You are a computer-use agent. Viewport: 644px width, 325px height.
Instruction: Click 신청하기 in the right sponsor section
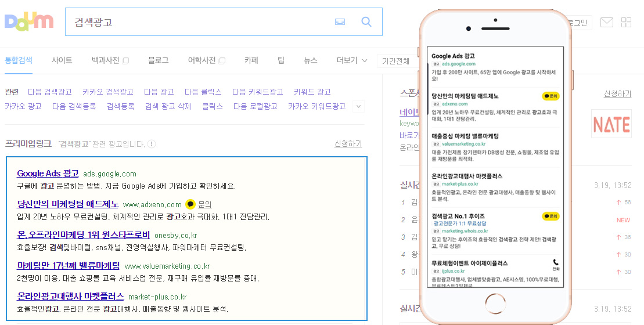(617, 93)
